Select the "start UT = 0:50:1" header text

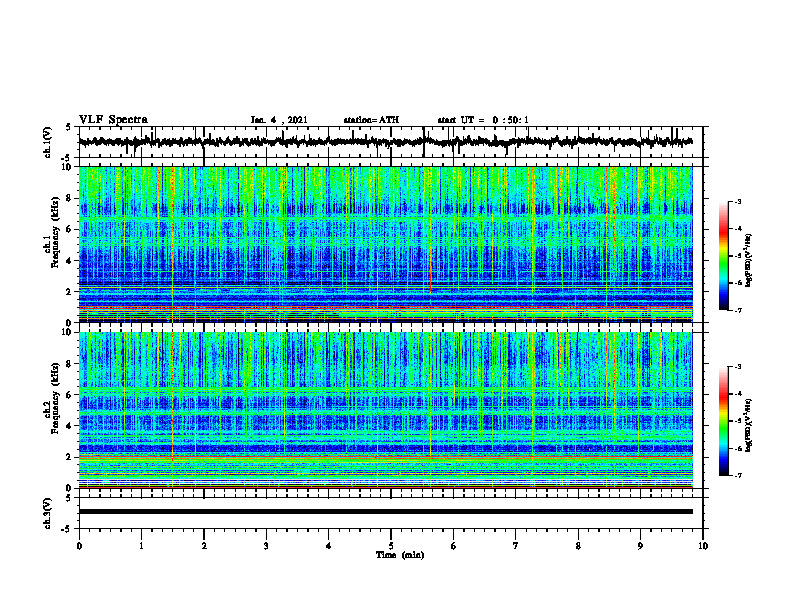click(x=483, y=120)
